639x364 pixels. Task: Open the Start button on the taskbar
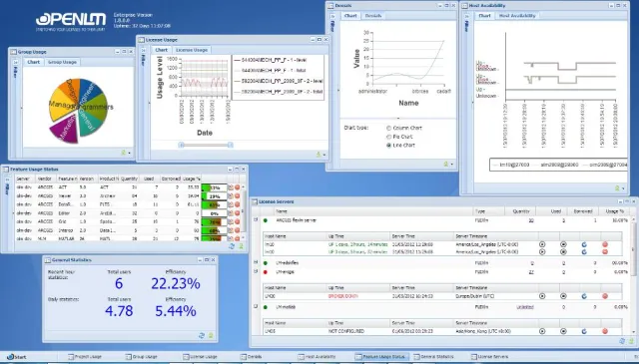click(17, 357)
